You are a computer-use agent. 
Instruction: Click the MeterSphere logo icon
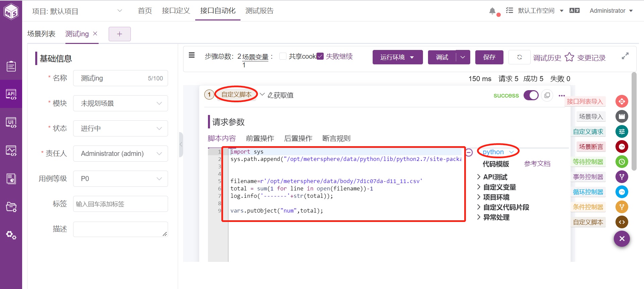click(11, 12)
